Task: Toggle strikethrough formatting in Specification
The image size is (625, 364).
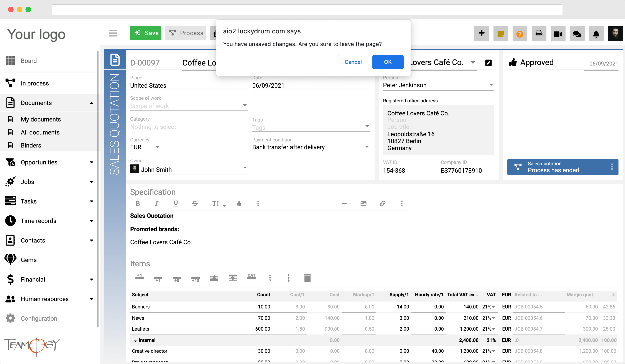Action: [195, 203]
